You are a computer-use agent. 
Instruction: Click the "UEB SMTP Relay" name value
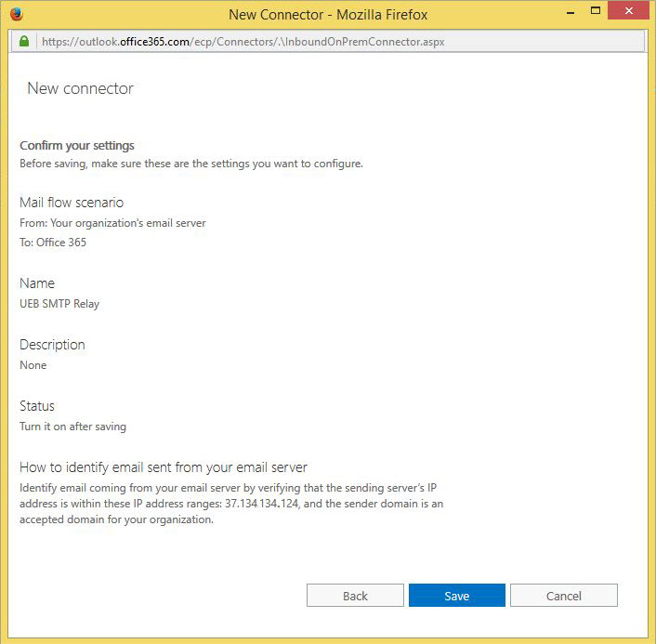tap(59, 304)
